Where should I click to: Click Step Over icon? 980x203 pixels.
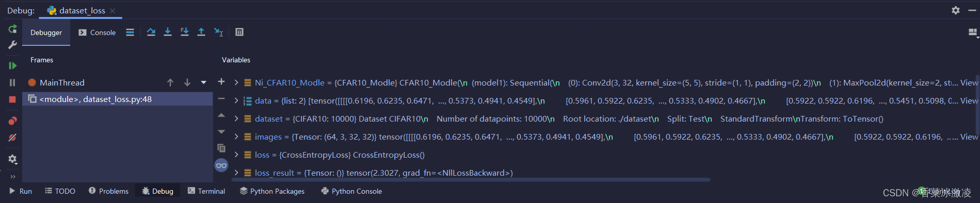[151, 32]
